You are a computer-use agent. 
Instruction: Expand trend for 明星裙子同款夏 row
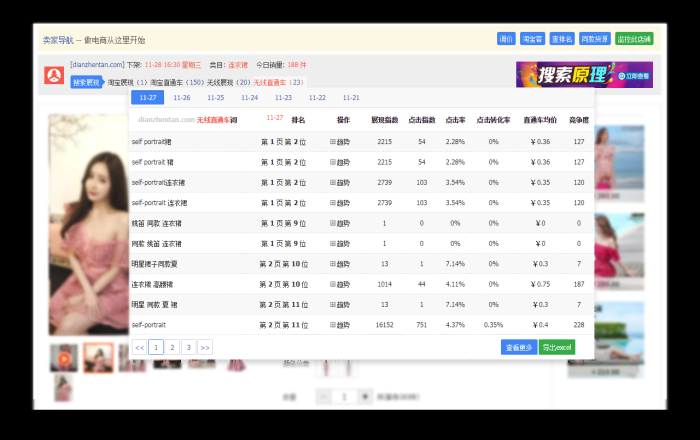point(340,264)
